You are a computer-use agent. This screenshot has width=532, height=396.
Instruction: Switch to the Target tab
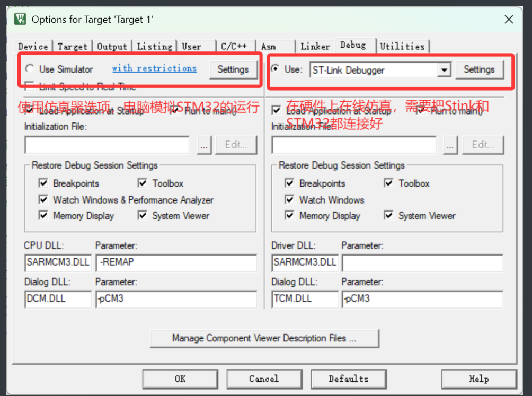pyautogui.click(x=72, y=47)
